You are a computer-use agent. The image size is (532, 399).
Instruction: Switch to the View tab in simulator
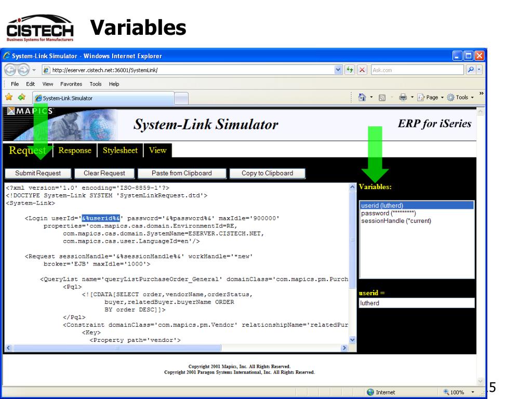[158, 150]
